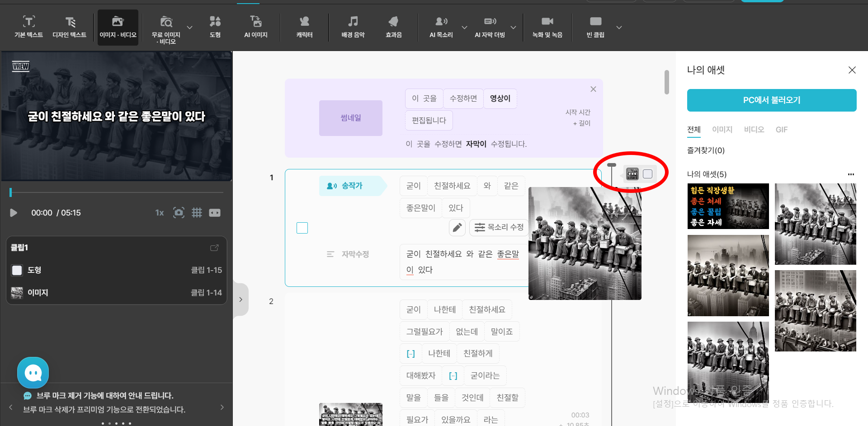Switch to the GIF assets tab
868x426 pixels.
click(x=782, y=130)
